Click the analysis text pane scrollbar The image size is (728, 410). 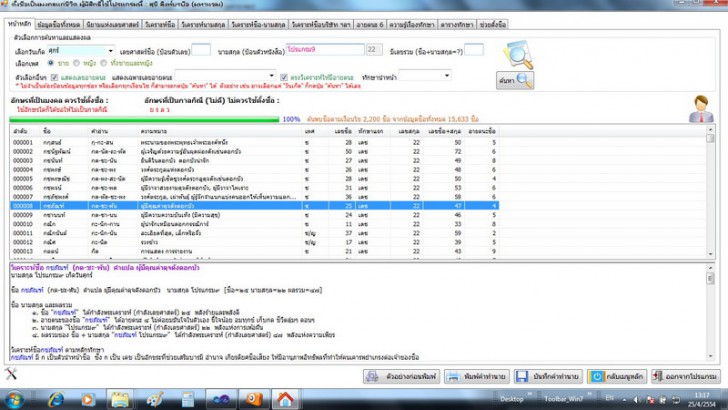point(710,312)
